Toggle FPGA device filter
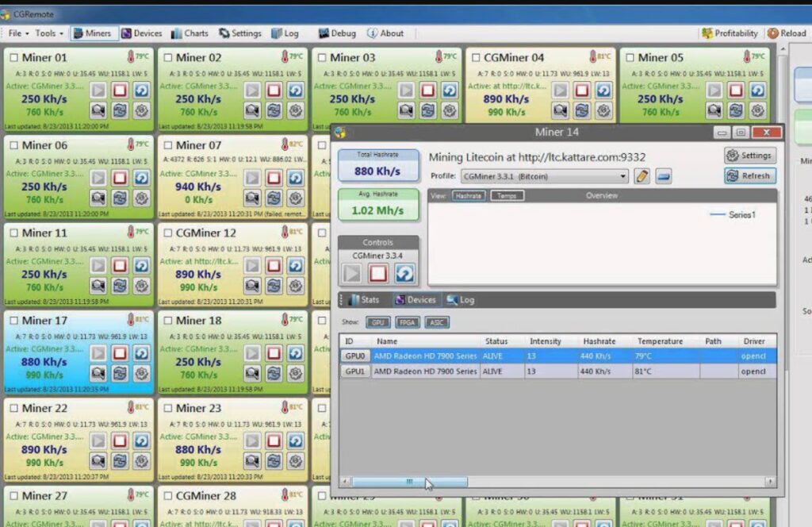The height and width of the screenshot is (527, 812). pyautogui.click(x=408, y=322)
